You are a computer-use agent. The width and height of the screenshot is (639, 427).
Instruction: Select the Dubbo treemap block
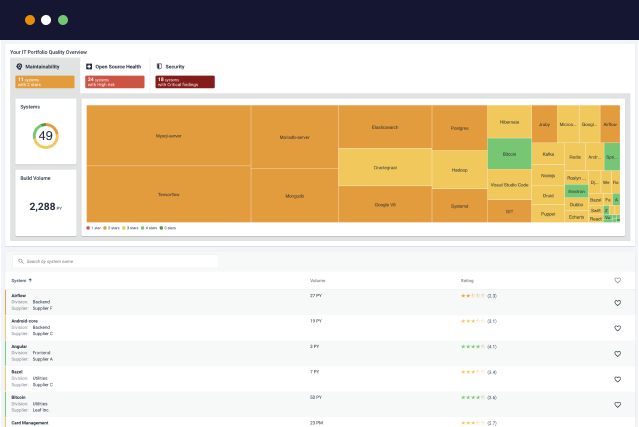576,205
